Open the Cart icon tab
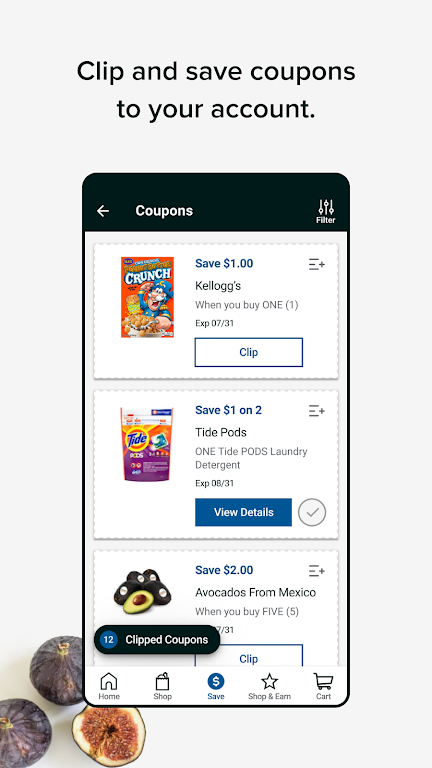The height and width of the screenshot is (768, 432). point(323,686)
